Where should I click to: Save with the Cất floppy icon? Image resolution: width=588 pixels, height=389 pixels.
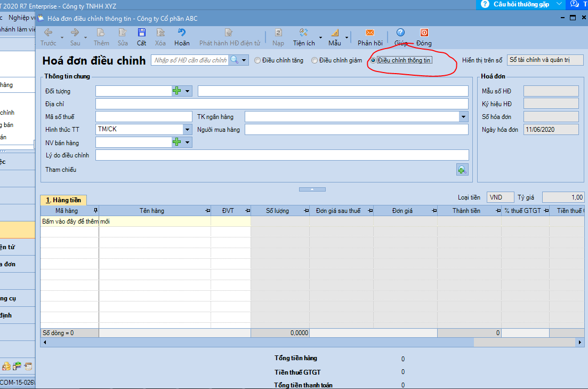141,33
